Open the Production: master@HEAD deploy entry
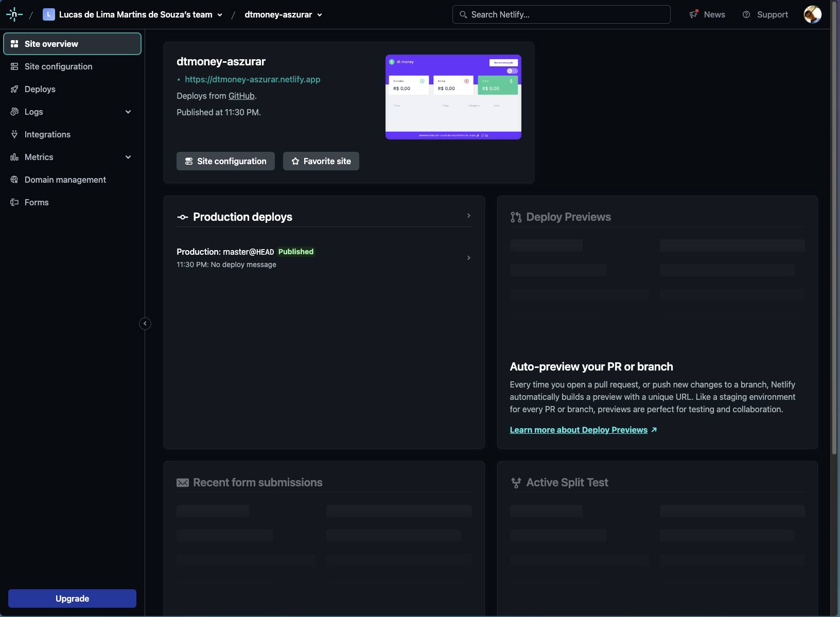The height and width of the screenshot is (617, 840). [324, 258]
